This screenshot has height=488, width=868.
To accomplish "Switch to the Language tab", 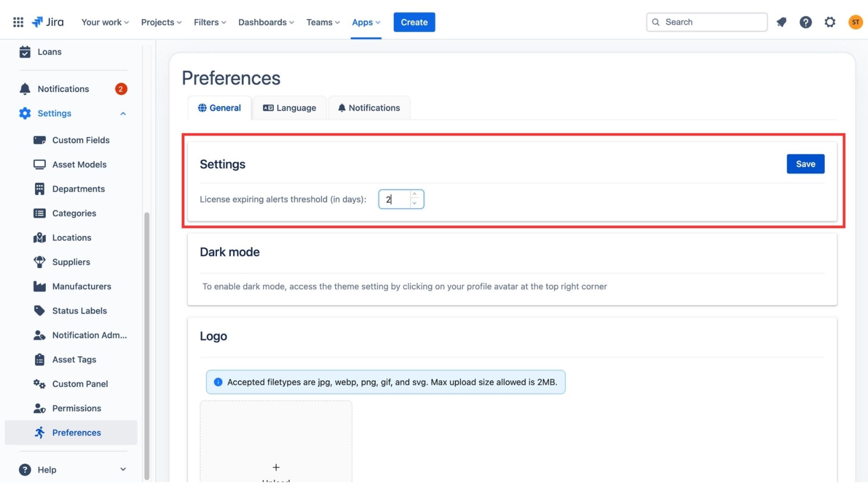I will (289, 108).
